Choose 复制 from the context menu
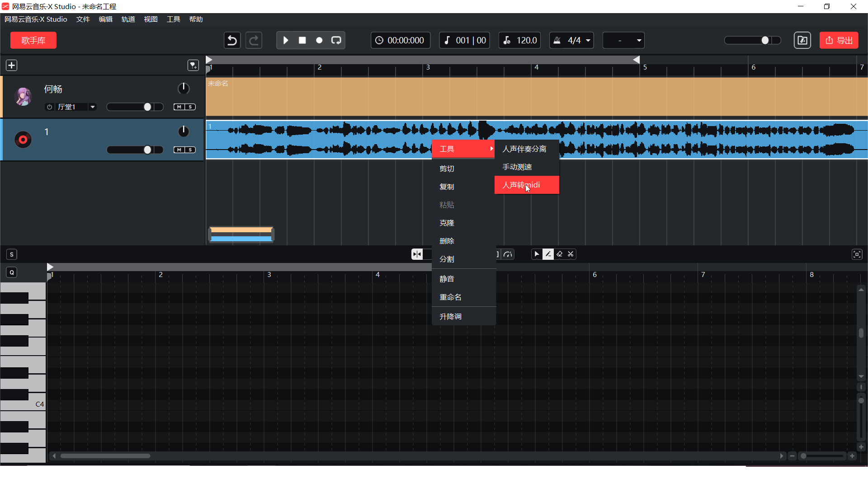The width and height of the screenshot is (868, 488). click(464, 187)
